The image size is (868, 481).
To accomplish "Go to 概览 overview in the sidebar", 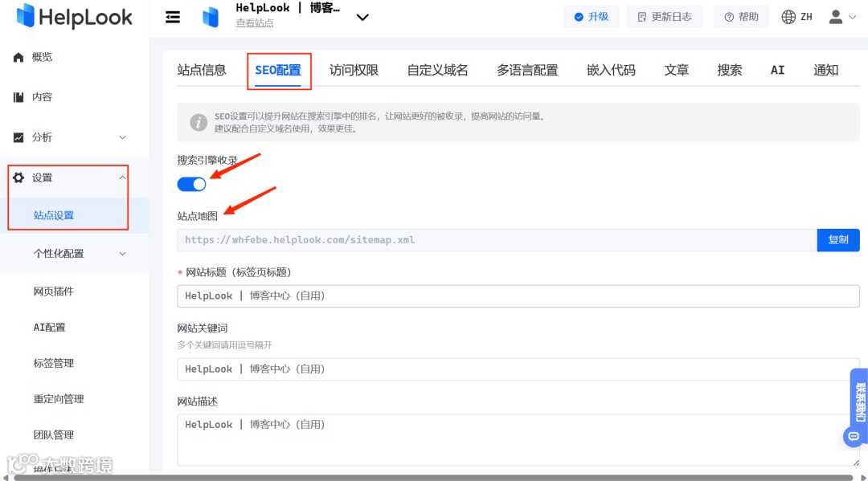I will point(42,57).
